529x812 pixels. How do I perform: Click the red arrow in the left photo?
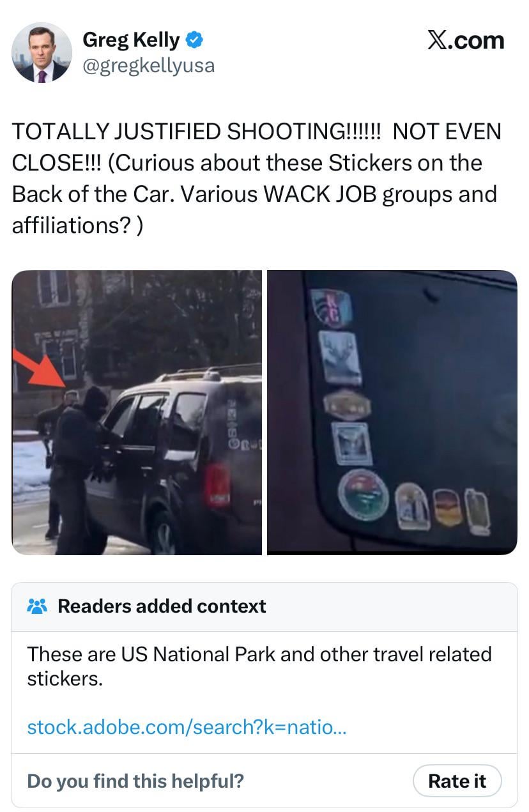tap(40, 369)
